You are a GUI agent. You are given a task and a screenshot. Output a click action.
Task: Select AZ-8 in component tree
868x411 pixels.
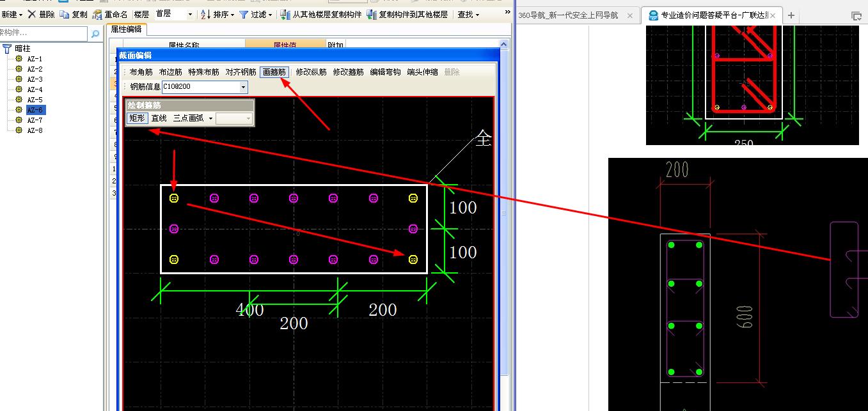[x=35, y=130]
